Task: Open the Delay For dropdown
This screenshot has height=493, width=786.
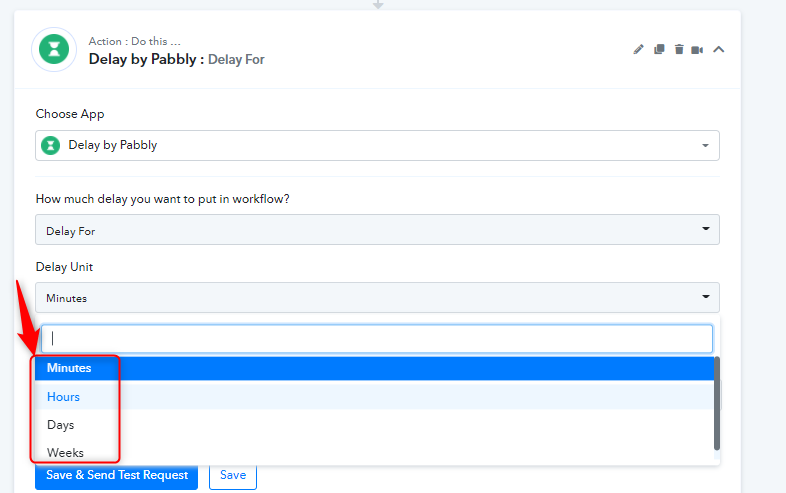Action: 377,230
